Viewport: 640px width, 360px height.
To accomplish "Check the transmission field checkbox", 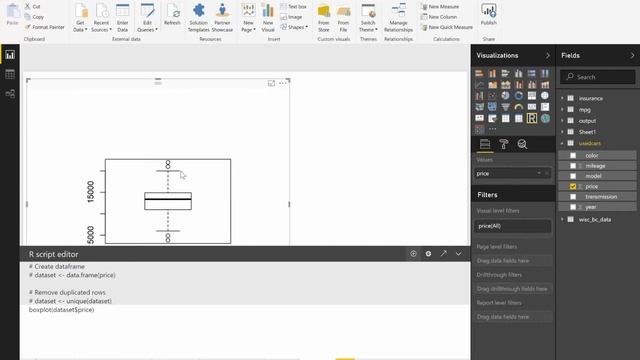I will (573, 197).
